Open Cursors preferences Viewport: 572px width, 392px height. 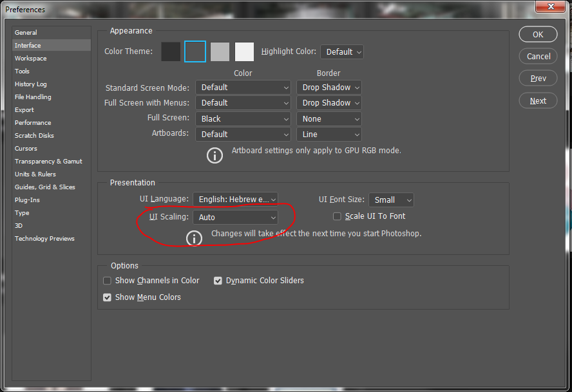point(51,149)
